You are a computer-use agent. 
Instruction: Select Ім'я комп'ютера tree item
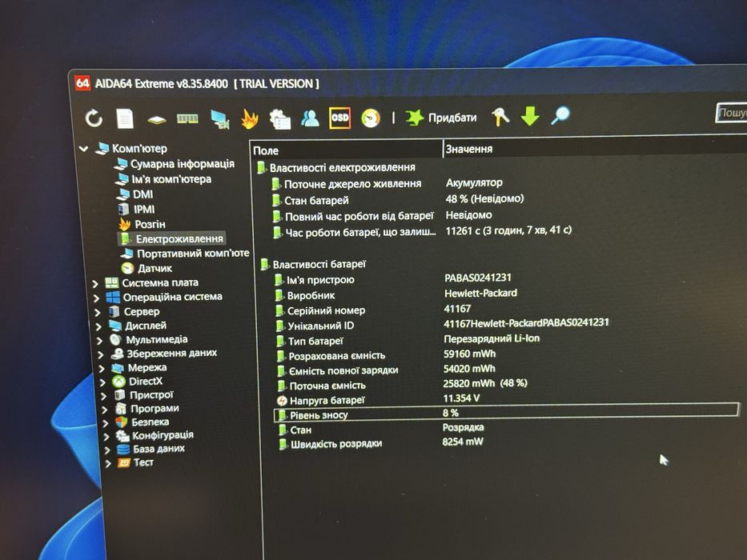pyautogui.click(x=163, y=179)
